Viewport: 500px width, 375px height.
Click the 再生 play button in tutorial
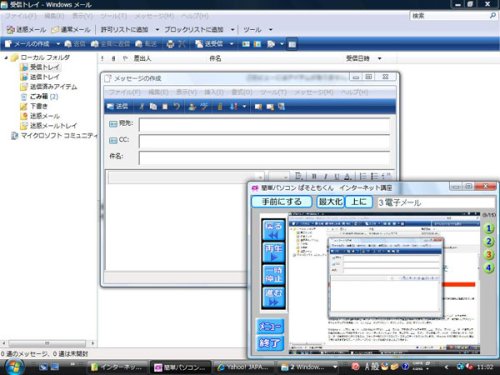click(x=274, y=252)
